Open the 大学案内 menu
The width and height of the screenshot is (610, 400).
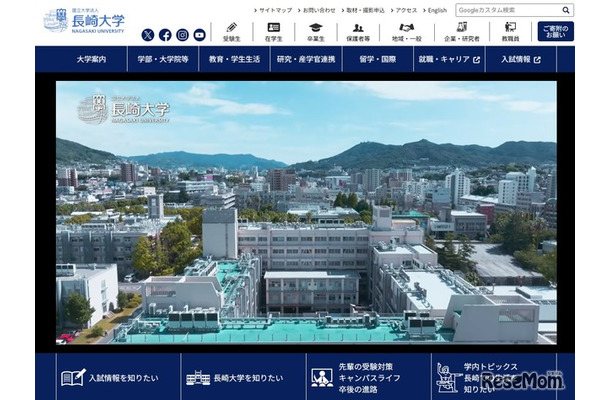(x=91, y=60)
